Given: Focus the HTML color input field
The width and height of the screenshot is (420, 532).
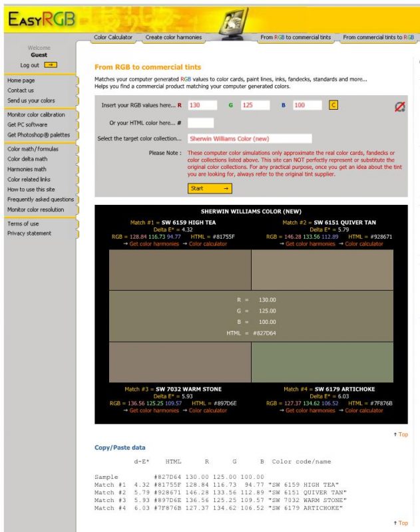Looking at the screenshot, I should (200, 123).
